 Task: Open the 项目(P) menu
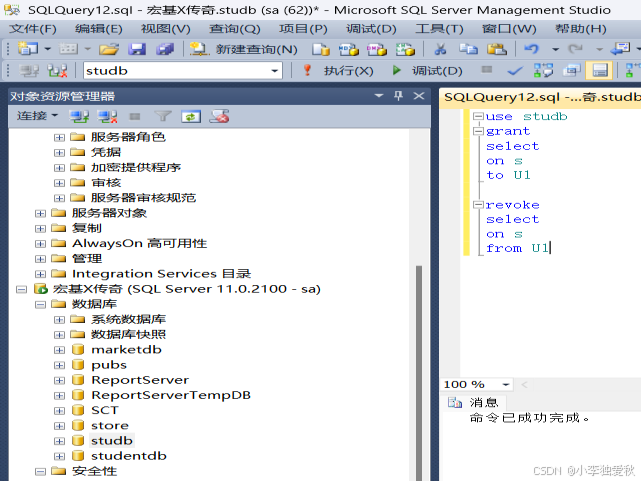coord(303,29)
